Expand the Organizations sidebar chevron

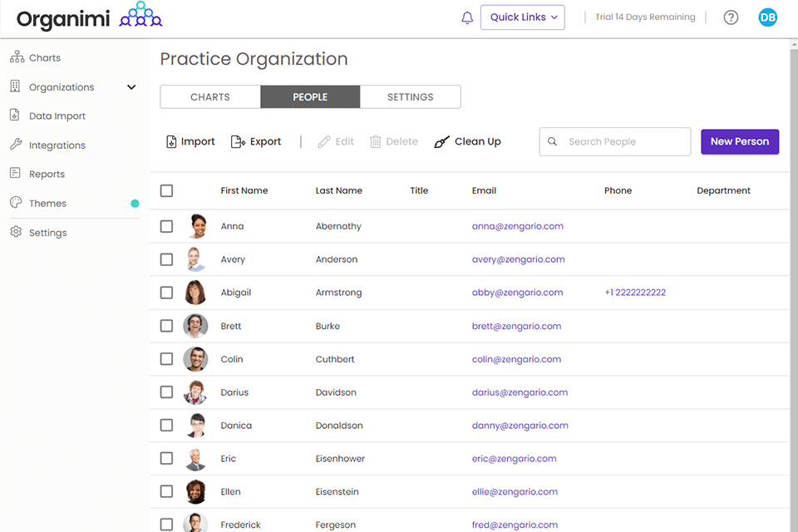point(131,87)
